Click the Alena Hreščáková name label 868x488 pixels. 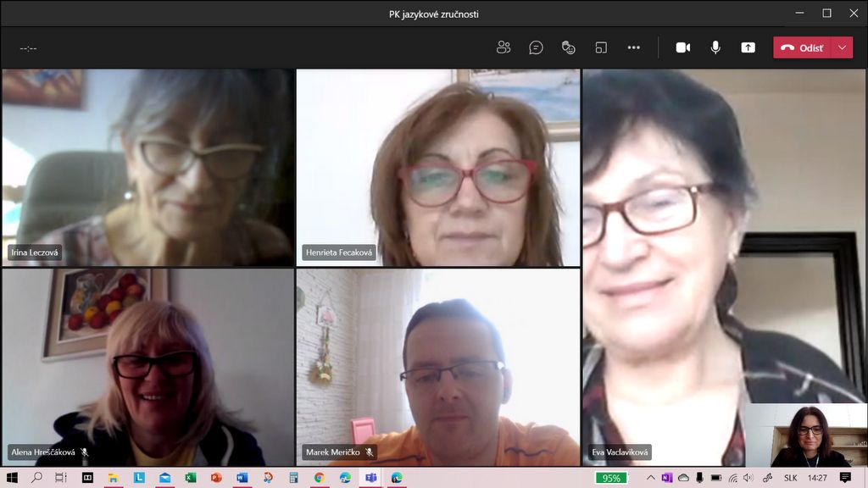coord(43,452)
